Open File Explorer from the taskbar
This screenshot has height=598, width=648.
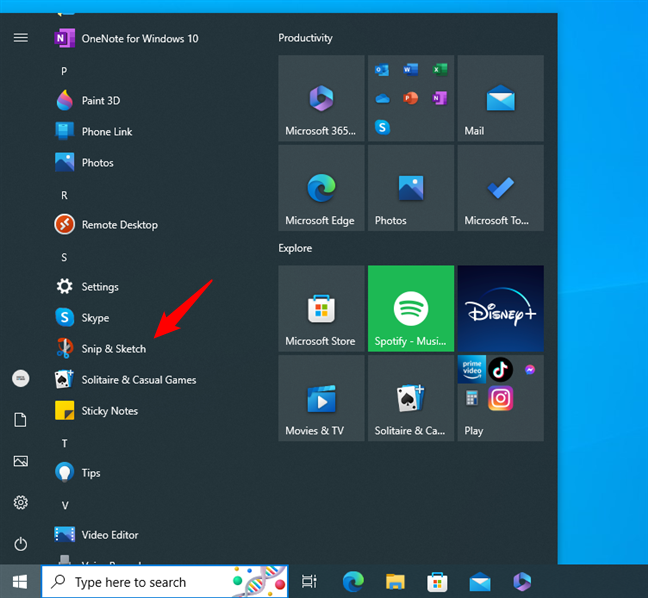click(x=395, y=581)
